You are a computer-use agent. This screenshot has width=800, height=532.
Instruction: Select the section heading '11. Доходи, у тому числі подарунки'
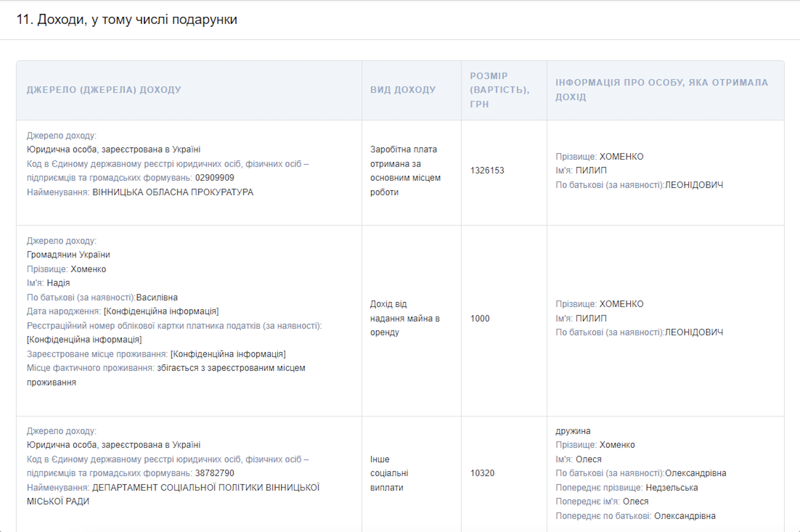pos(127,20)
